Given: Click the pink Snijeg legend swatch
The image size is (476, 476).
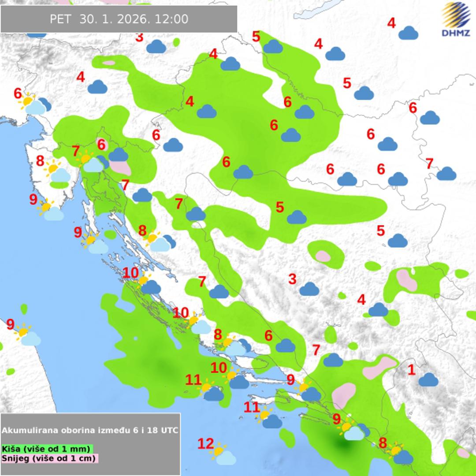Looking at the screenshot, I should 49,458.
